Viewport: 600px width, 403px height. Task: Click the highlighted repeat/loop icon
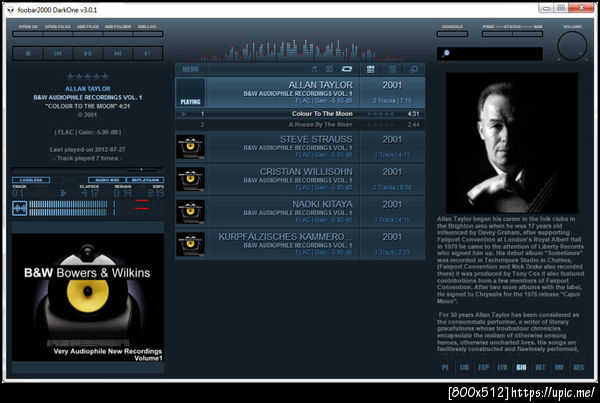[x=347, y=69]
